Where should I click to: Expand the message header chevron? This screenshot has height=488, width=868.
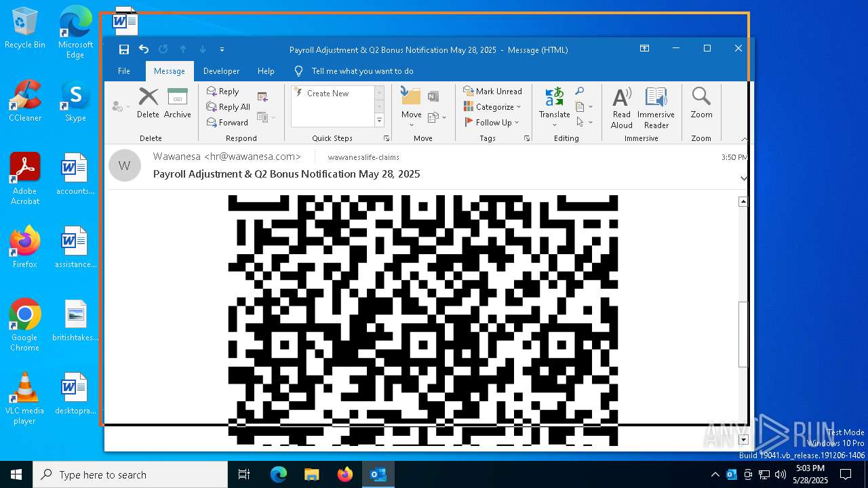point(744,178)
